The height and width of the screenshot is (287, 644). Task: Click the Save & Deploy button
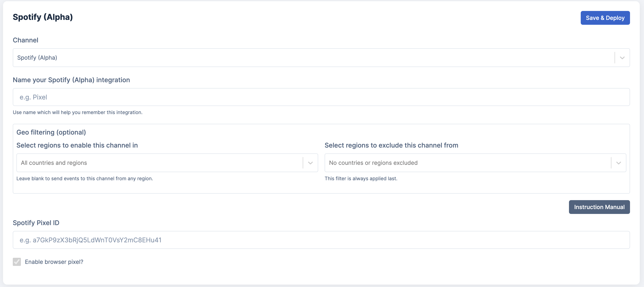605,18
